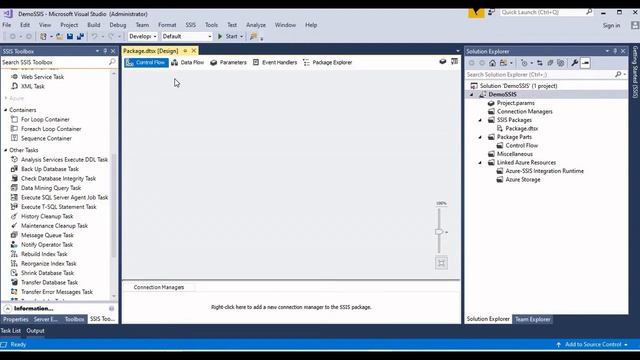Switch to the Event Handlers tab
Image resolution: width=640 pixels, height=360 pixels.
pyautogui.click(x=275, y=62)
